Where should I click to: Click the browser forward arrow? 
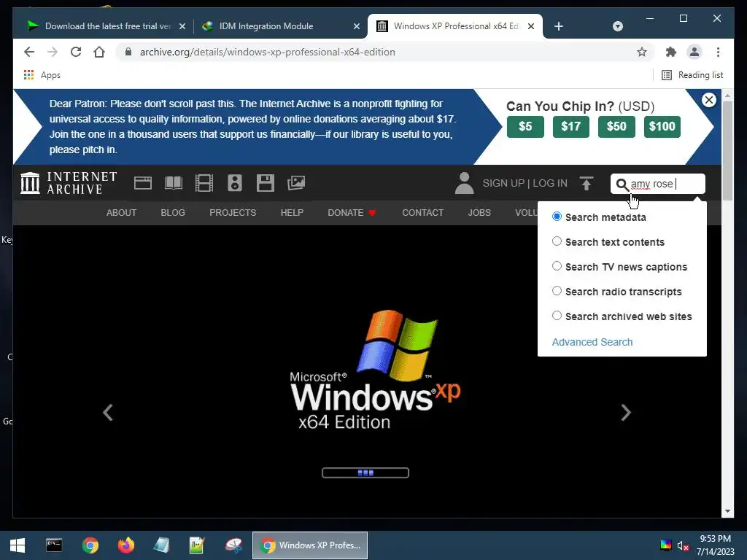coord(53,52)
